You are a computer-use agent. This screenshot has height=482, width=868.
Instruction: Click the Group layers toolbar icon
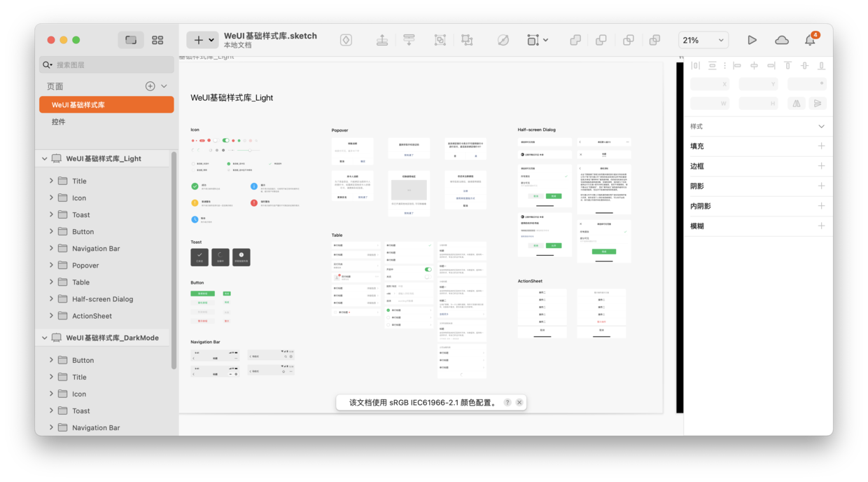pos(440,40)
